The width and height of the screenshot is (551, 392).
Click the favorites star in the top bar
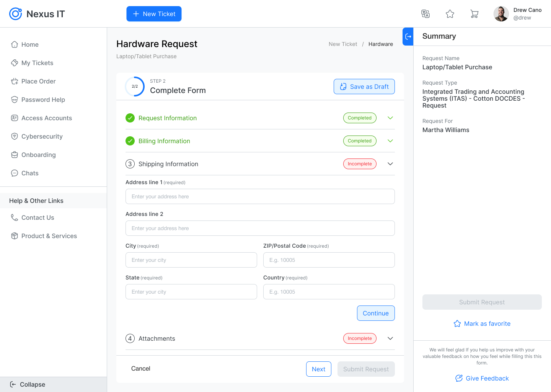(x=450, y=14)
